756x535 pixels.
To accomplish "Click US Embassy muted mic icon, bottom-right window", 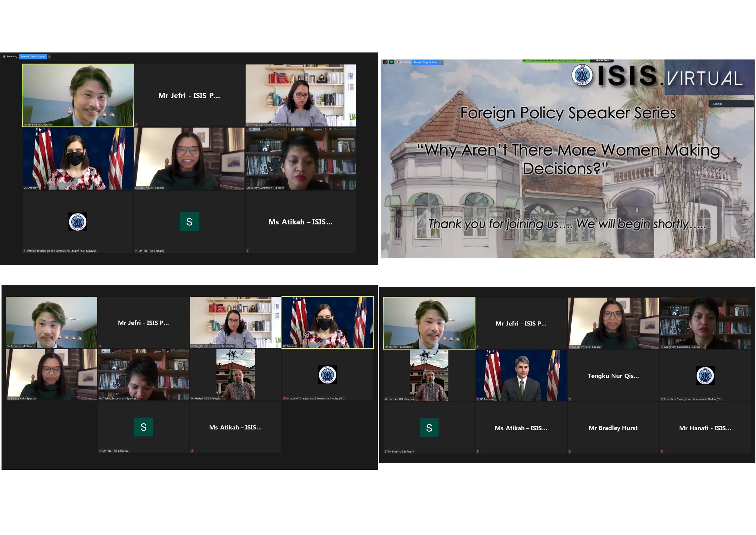I will [478, 399].
